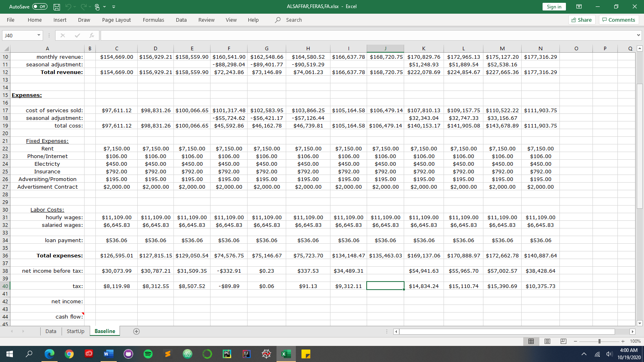Click the Insert Function fx icon
The height and width of the screenshot is (362, 644).
[x=92, y=35]
